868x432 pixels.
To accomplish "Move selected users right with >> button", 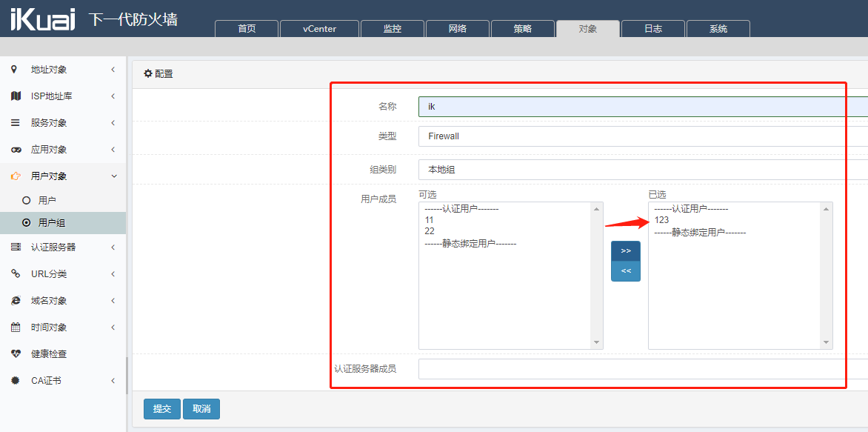I will tap(626, 251).
